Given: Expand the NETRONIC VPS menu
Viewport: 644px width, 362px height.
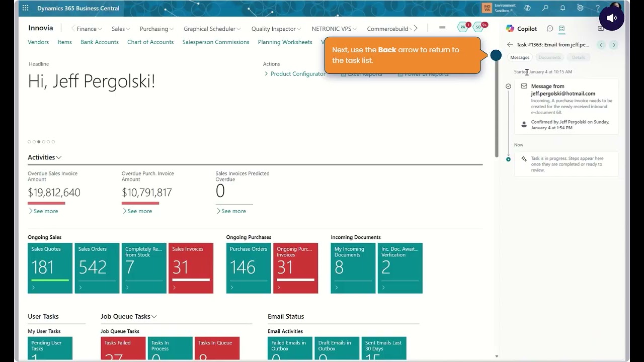Looking at the screenshot, I should tap(334, 29).
